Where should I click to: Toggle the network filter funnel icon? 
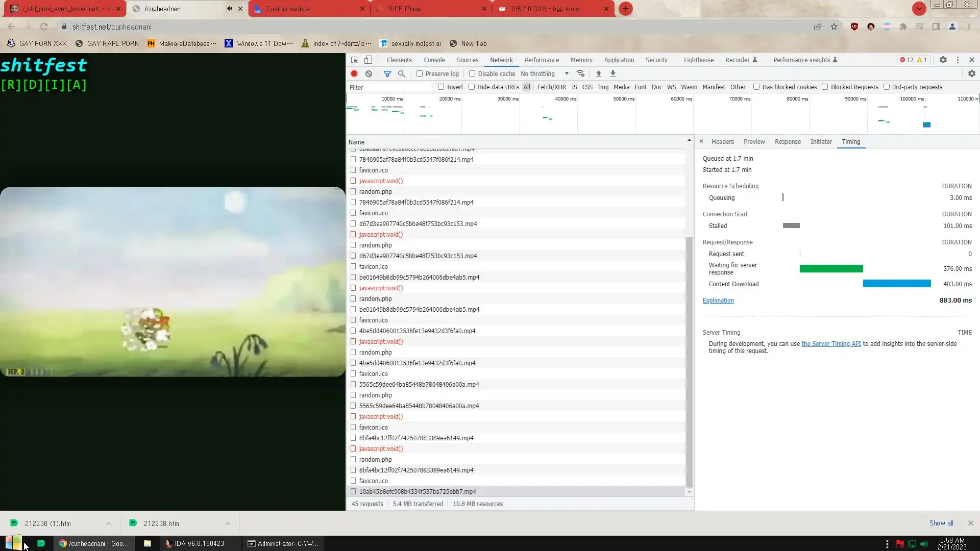coord(387,73)
